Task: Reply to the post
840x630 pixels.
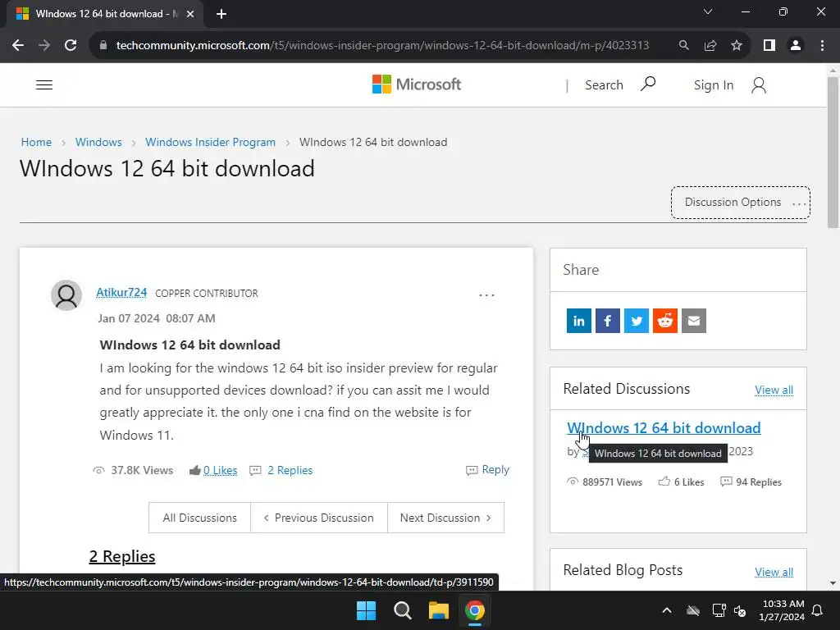Action: pyautogui.click(x=487, y=469)
